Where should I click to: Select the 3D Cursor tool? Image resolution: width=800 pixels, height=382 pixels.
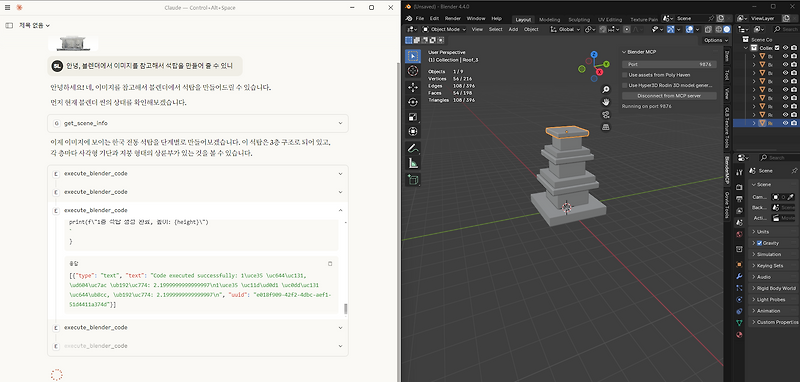coord(413,71)
